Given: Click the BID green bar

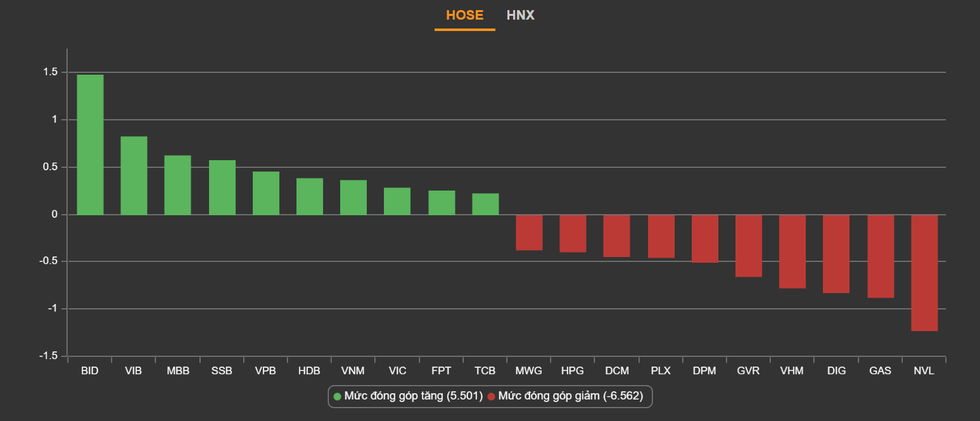Looking at the screenshot, I should pos(90,144).
